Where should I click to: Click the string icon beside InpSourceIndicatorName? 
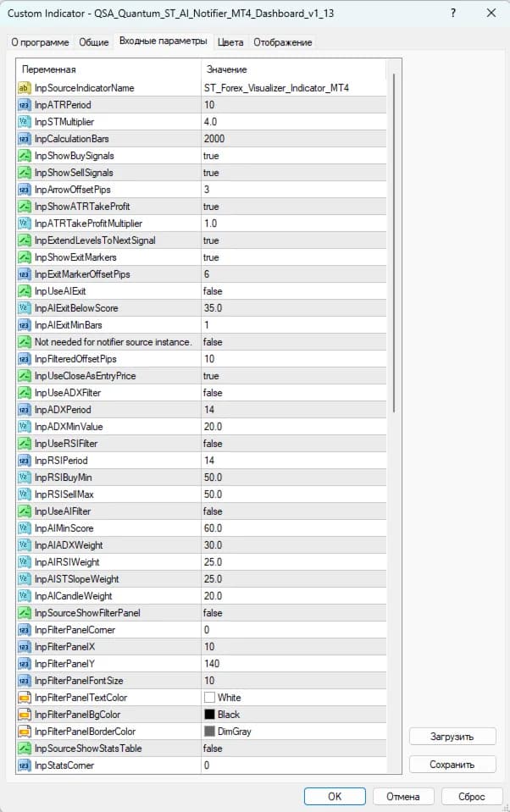click(24, 88)
